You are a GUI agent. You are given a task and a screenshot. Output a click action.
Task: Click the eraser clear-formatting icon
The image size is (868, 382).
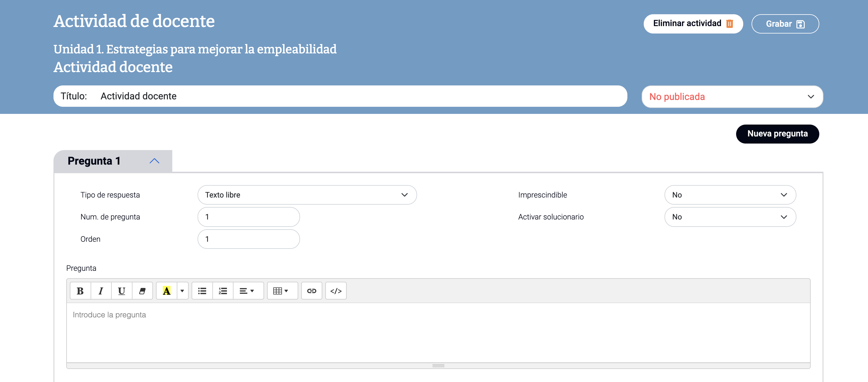pyautogui.click(x=142, y=291)
